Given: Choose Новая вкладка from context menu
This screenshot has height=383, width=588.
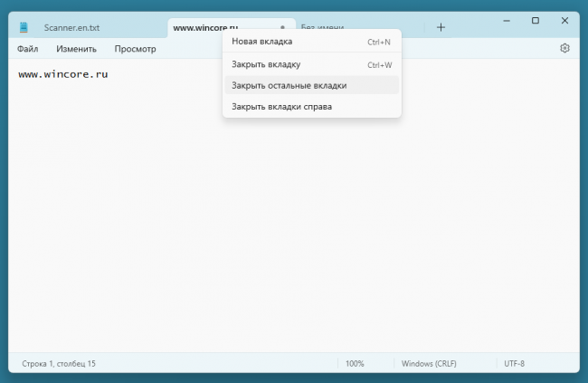Looking at the screenshot, I should tap(312, 42).
